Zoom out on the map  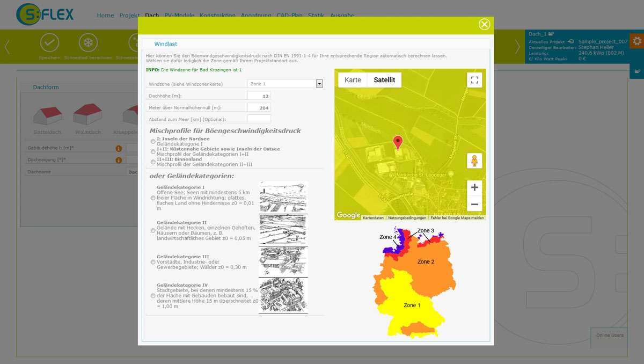click(x=474, y=204)
